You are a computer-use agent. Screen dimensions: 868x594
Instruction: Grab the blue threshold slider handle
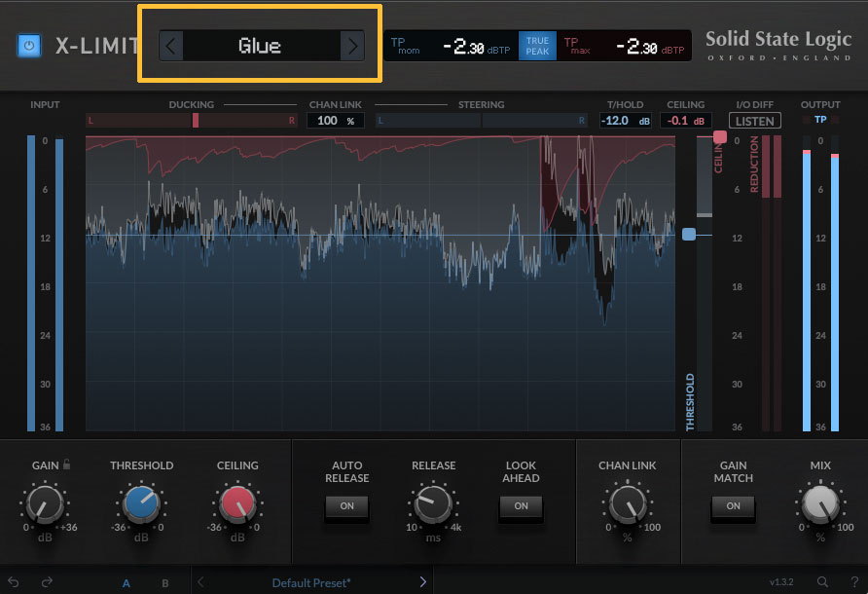[689, 235]
